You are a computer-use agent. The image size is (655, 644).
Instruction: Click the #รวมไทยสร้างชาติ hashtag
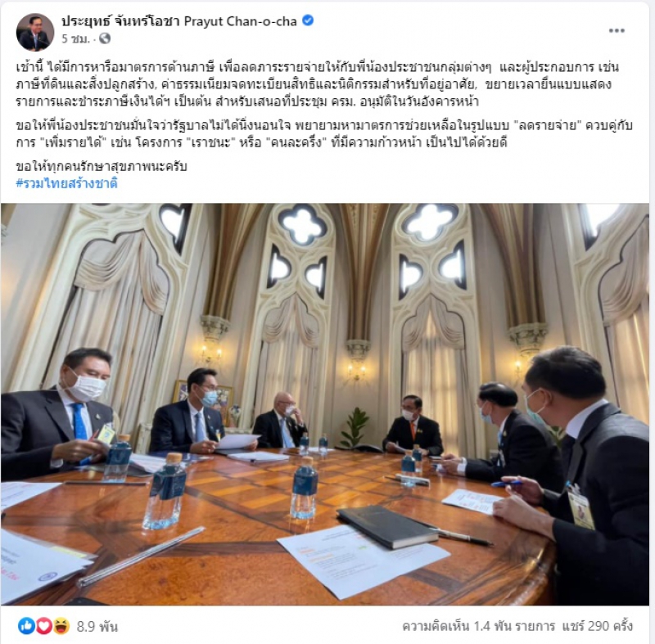coord(67,183)
